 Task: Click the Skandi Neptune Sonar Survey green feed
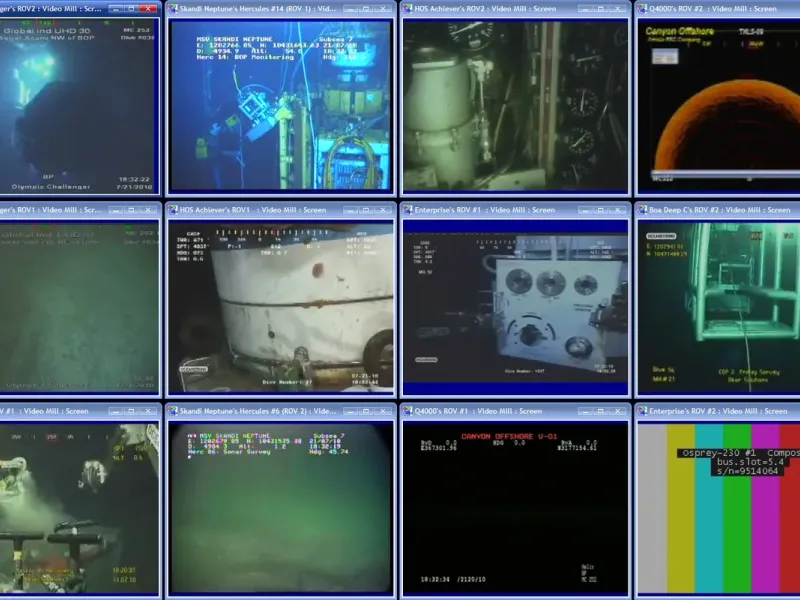[281, 508]
